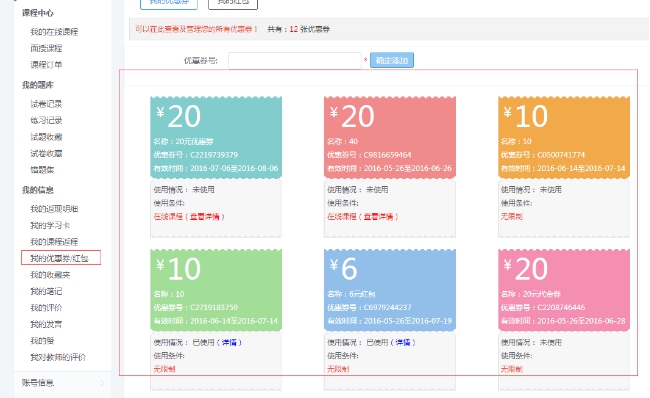The width and height of the screenshot is (650, 398).
Task: Click 查看详情 link on coupon C2219739379
Action: coord(205,216)
